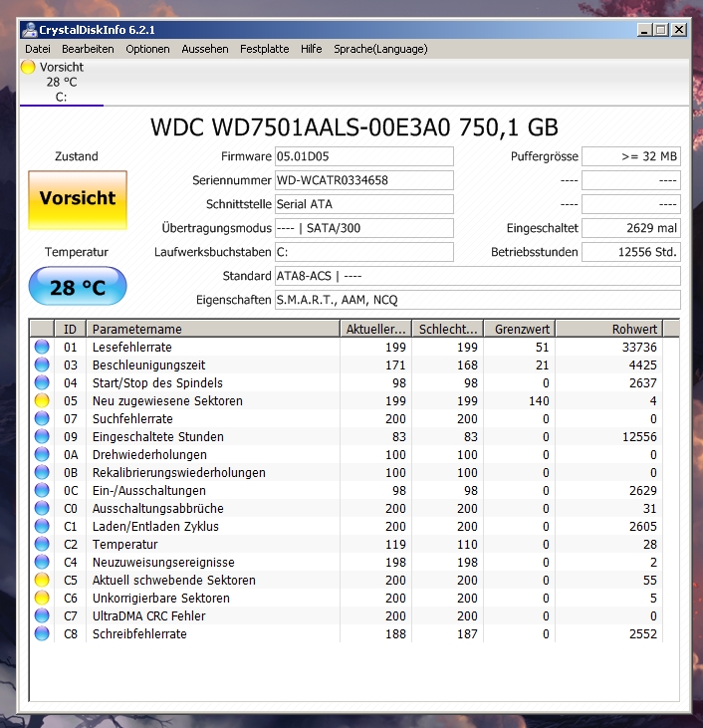Select the Lesefehlerrate parameter name

tap(131, 347)
